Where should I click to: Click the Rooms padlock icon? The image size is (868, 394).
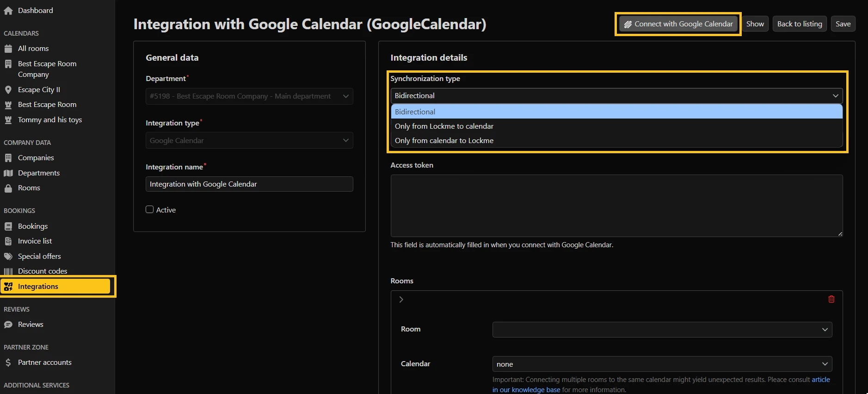coord(8,188)
